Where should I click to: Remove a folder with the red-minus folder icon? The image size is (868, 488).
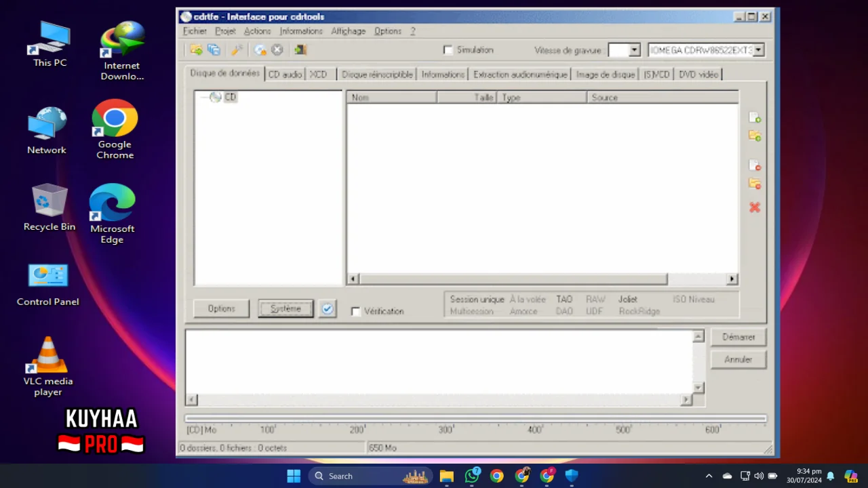point(754,184)
